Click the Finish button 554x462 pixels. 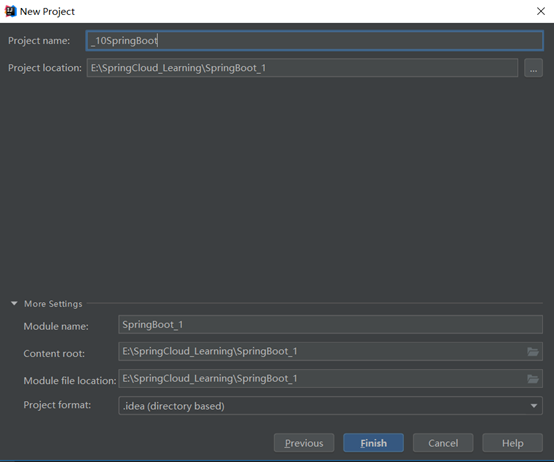[x=373, y=443]
